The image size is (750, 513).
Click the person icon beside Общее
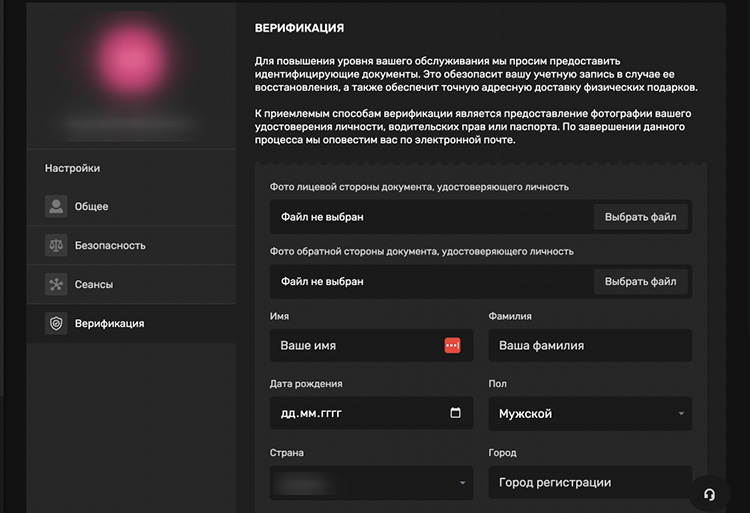pos(56,207)
